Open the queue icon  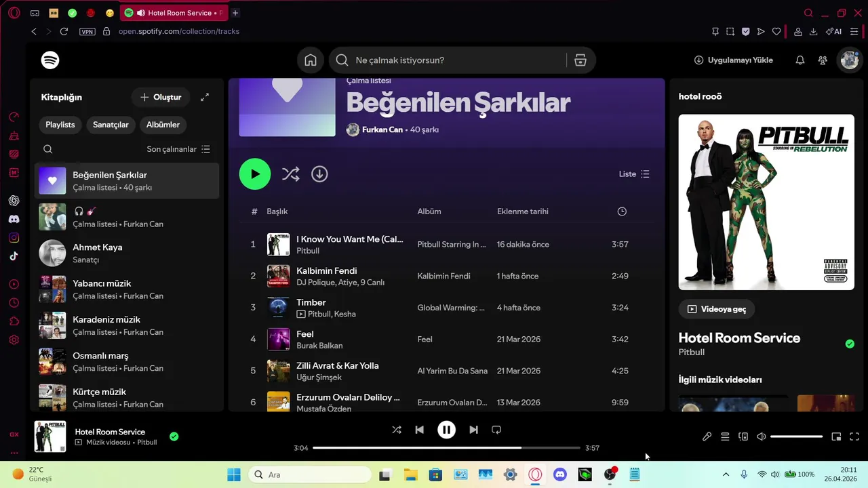click(x=725, y=436)
